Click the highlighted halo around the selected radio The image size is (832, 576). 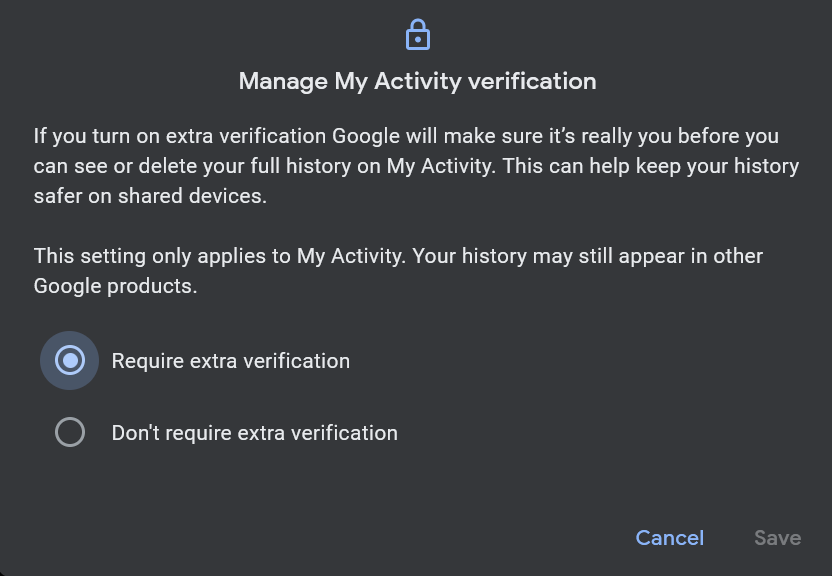(x=70, y=361)
